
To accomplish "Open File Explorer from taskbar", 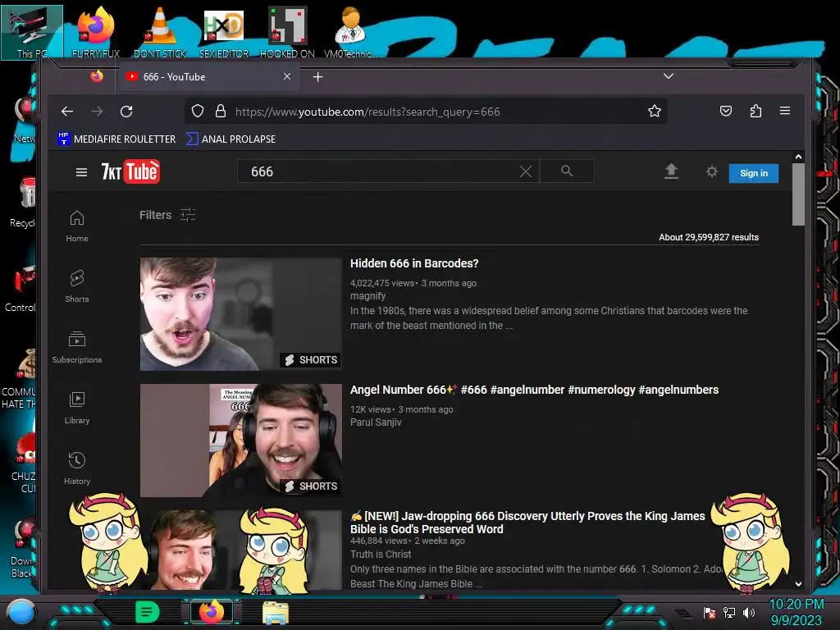I will point(276,612).
